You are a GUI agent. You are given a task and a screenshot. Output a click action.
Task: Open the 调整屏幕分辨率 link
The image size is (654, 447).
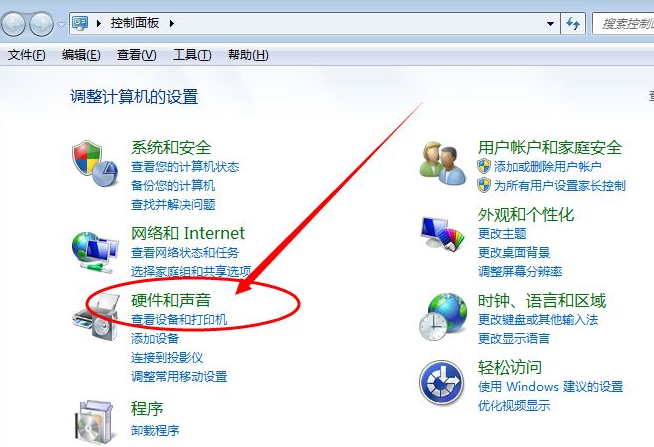coord(520,271)
